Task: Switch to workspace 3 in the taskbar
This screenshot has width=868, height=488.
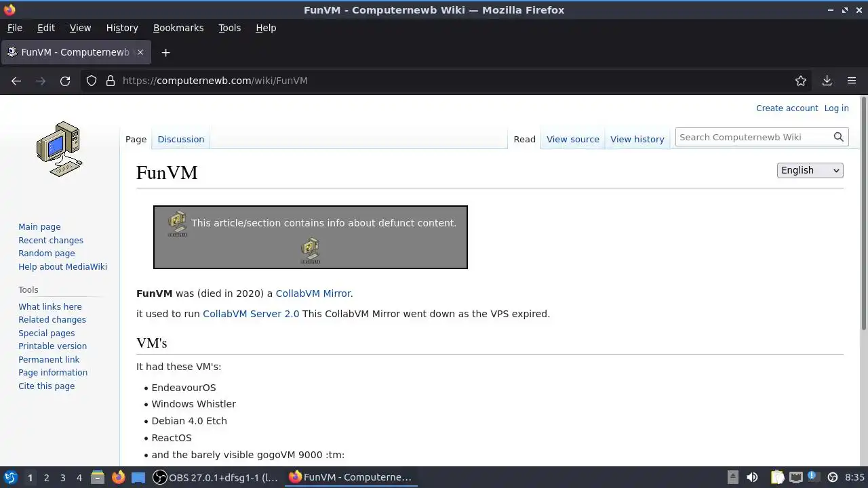Action: click(x=62, y=478)
